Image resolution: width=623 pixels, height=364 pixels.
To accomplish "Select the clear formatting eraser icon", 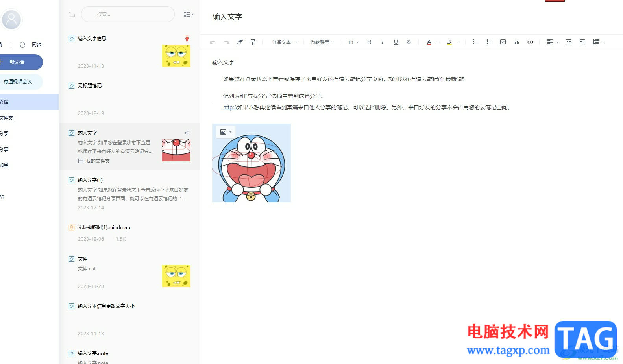I will (240, 42).
